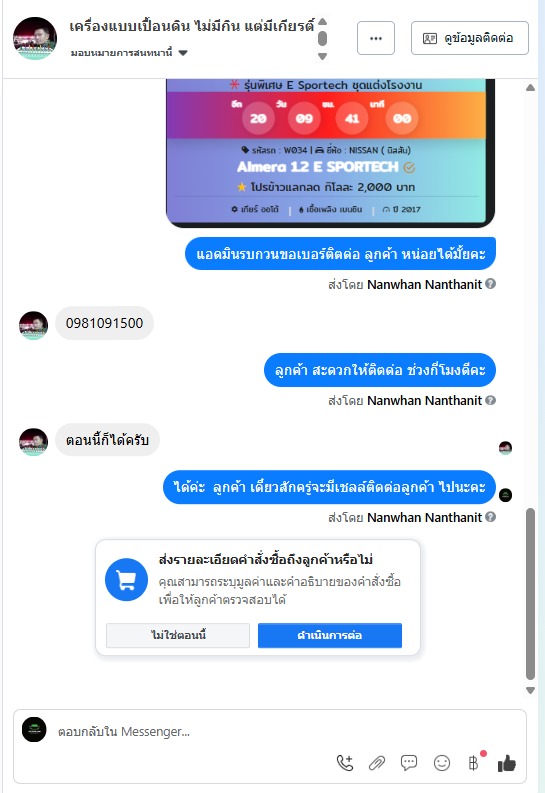Click the down arrow beside the customer name
Image resolution: width=545 pixels, height=793 pixels.
point(323,57)
